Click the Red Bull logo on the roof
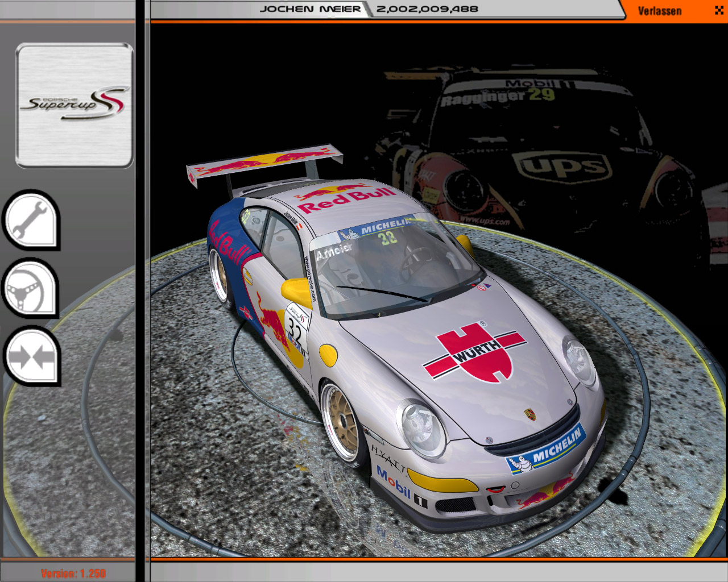 click(x=346, y=197)
